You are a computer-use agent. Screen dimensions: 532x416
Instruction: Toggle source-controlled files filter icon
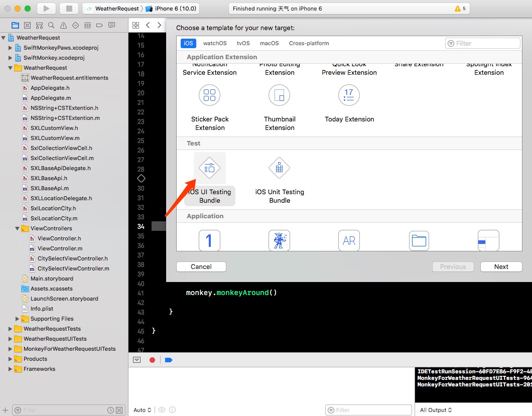[x=119, y=410]
